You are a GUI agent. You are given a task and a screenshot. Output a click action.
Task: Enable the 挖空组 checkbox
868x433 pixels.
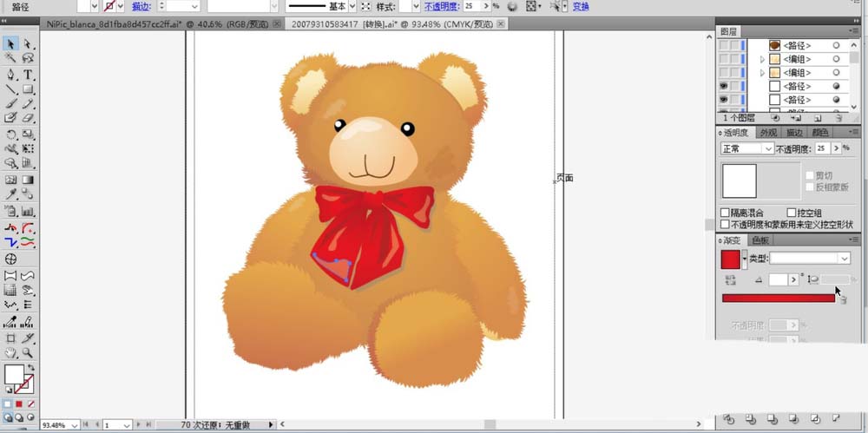pyautogui.click(x=791, y=213)
